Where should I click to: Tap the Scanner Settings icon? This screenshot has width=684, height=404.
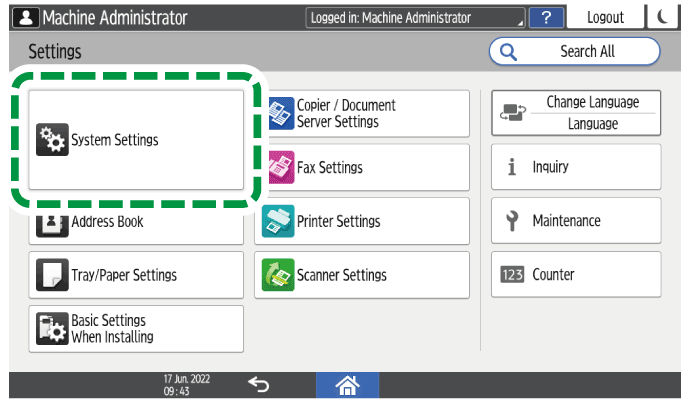[281, 275]
